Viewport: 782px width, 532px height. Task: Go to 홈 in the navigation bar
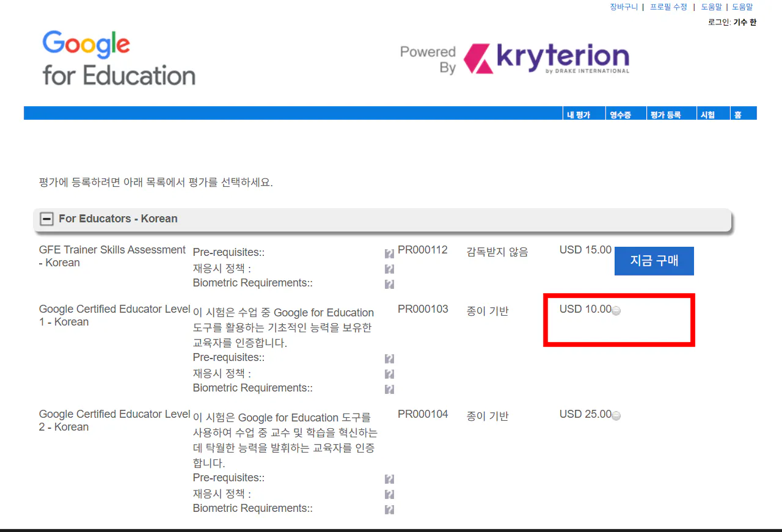(738, 115)
